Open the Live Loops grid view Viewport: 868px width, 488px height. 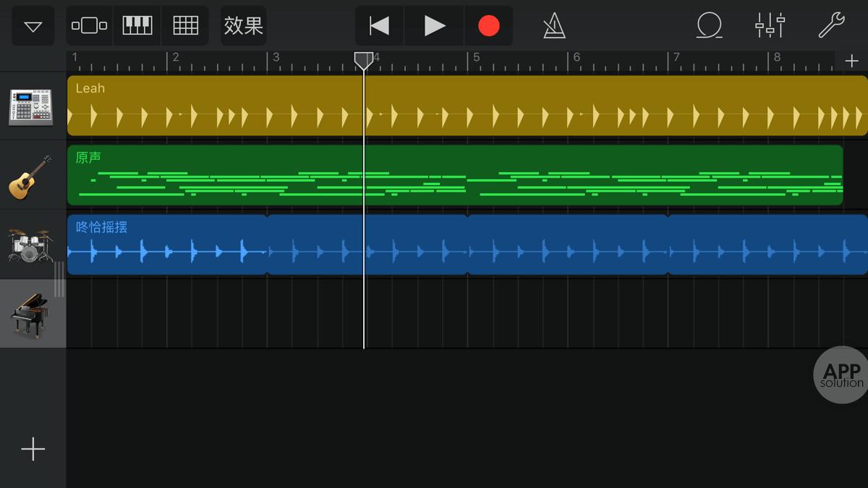185,26
